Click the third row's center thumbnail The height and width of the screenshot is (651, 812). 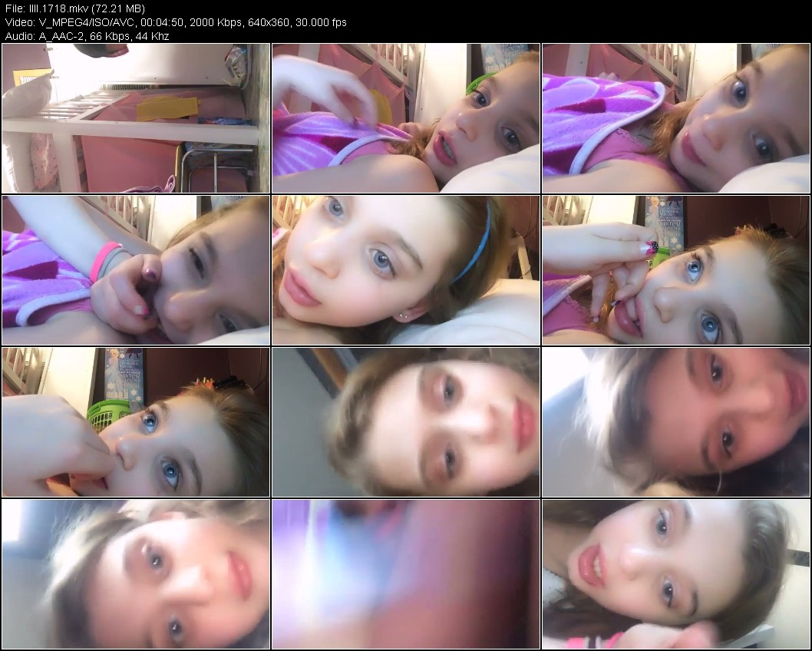click(406, 422)
